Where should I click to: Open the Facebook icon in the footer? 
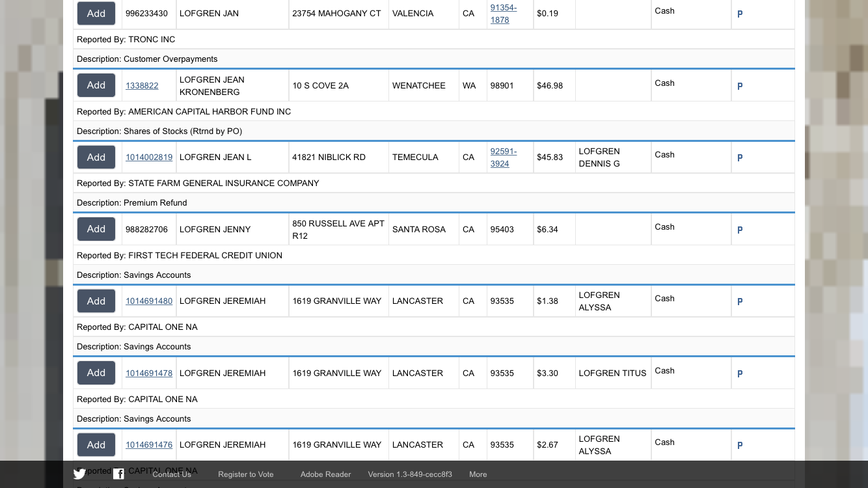[x=118, y=474]
